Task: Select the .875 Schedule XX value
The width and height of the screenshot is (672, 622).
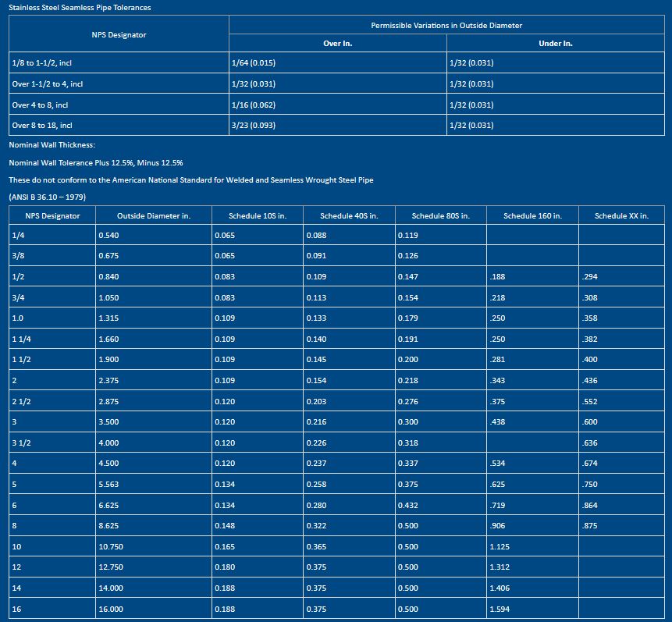Action: coord(590,526)
